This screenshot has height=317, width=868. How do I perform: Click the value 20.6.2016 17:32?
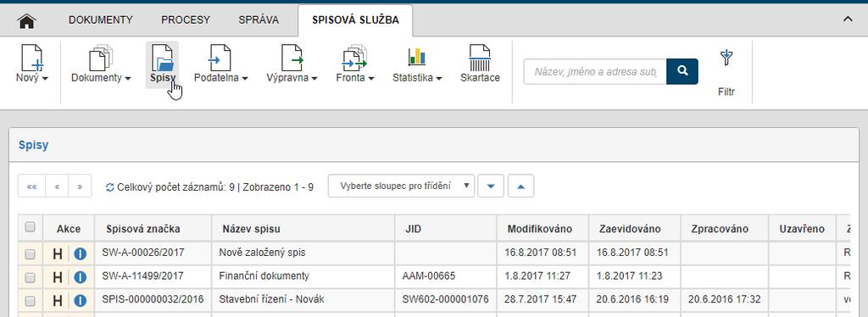(x=725, y=299)
